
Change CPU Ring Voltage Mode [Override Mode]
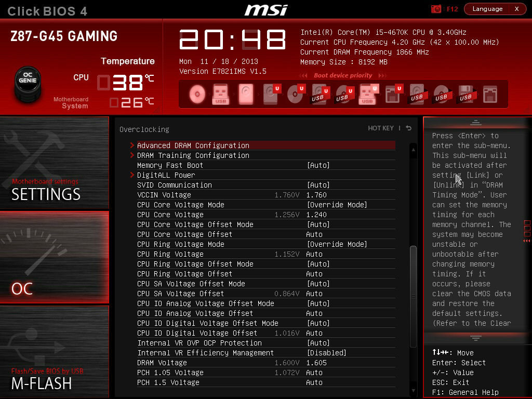[337, 244]
